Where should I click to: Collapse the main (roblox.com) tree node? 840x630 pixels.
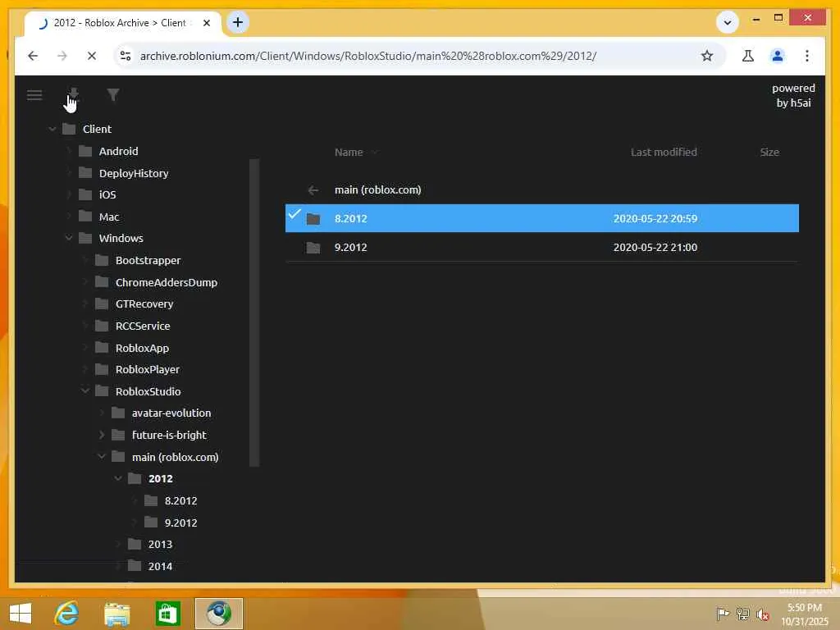click(102, 457)
